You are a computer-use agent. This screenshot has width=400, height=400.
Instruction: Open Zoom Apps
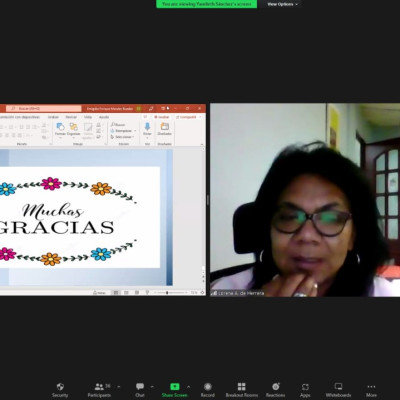tap(305, 390)
